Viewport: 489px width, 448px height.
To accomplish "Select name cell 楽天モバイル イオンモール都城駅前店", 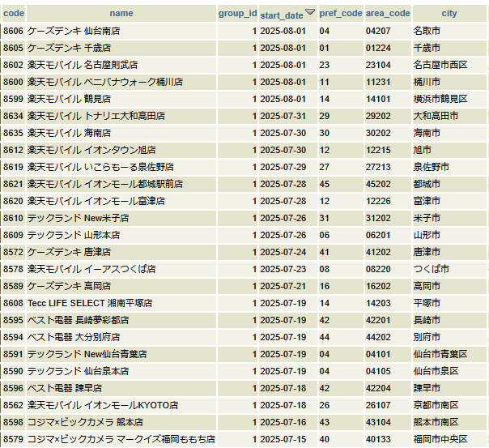I will (x=121, y=184).
